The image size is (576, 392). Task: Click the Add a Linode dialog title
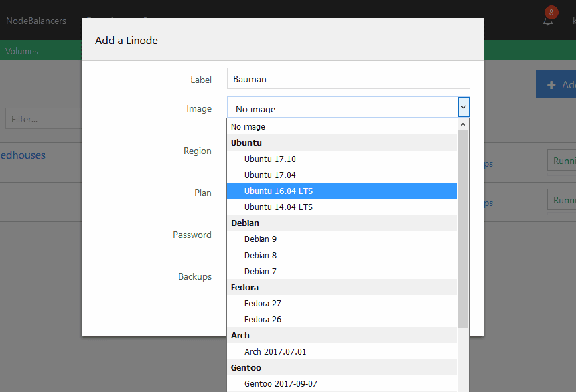[x=127, y=40]
